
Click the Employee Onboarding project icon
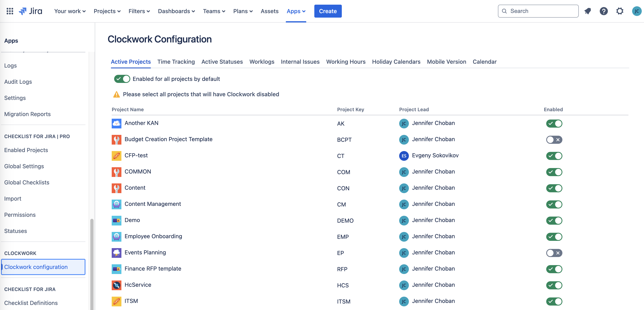tap(117, 237)
